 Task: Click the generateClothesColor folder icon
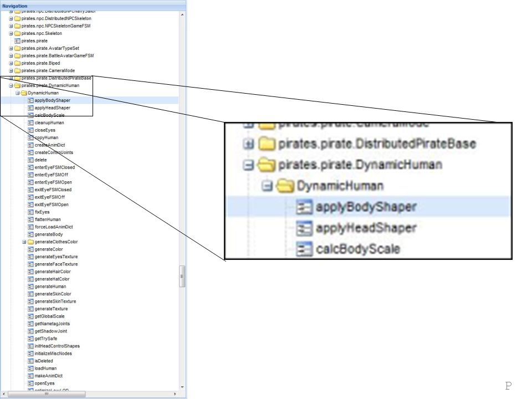tap(30, 242)
